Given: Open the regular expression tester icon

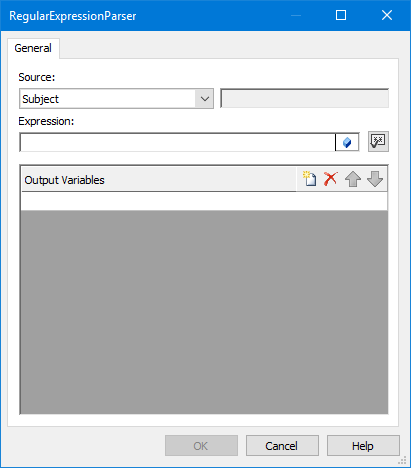Looking at the screenshot, I should pyautogui.click(x=378, y=142).
